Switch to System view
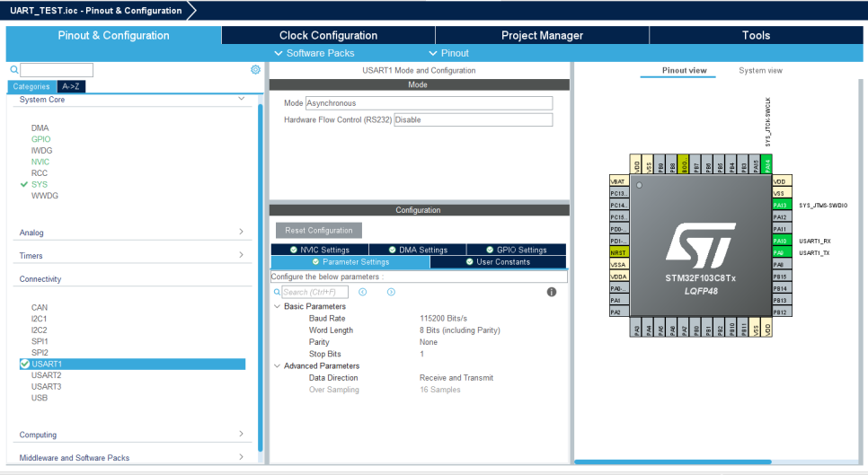868x475 pixels. coord(760,71)
